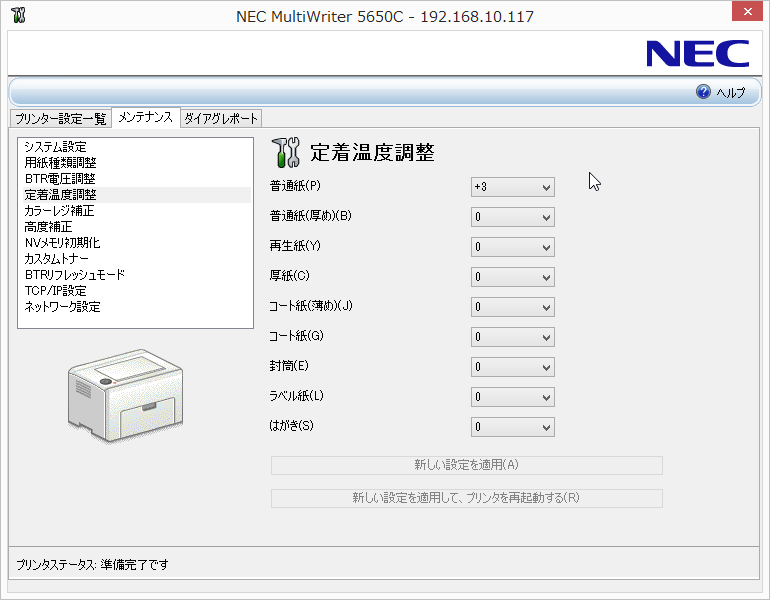This screenshot has width=770, height=600.
Task: Open the 普通紙(厚め)(B) dropdown
Action: 513,217
